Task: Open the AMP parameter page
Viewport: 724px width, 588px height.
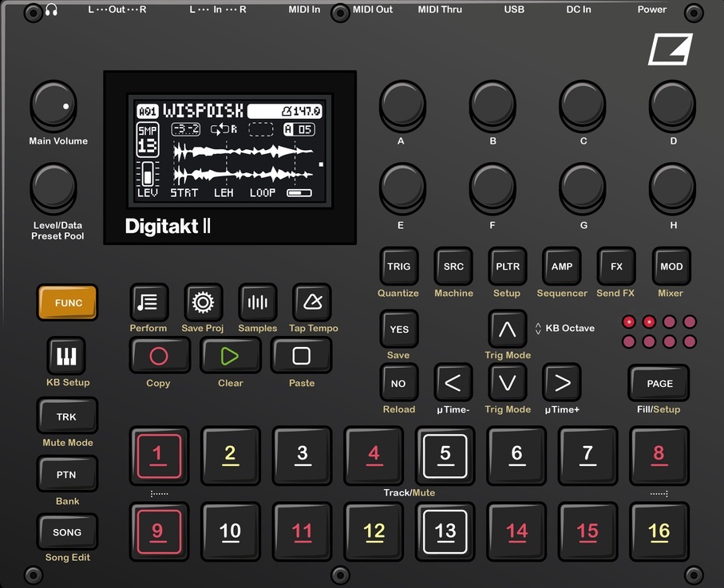Action: pos(561,266)
